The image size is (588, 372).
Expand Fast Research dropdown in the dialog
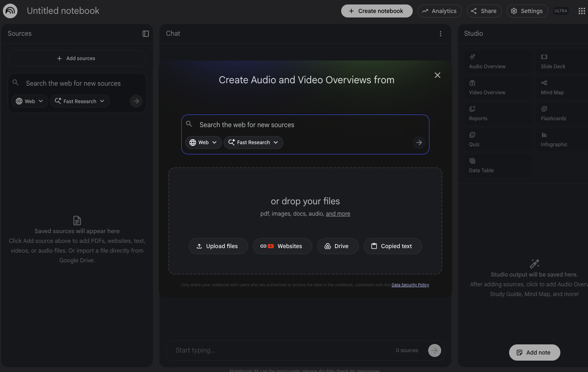253,143
